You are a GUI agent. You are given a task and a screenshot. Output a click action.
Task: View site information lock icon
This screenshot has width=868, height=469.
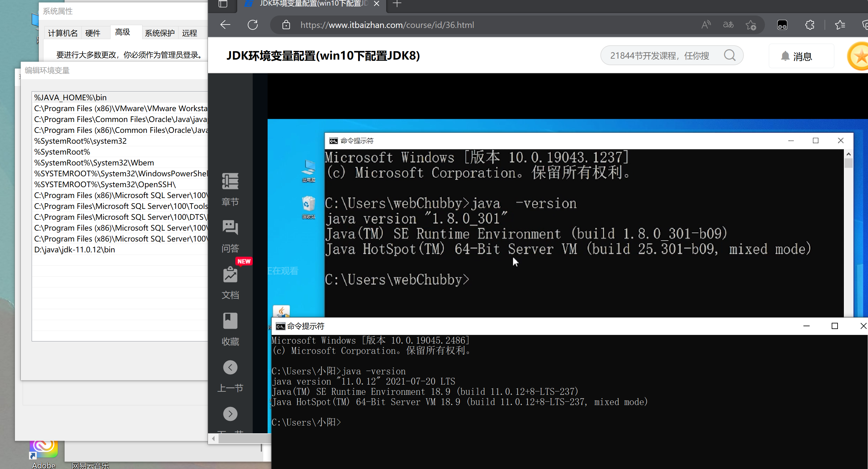pos(286,25)
